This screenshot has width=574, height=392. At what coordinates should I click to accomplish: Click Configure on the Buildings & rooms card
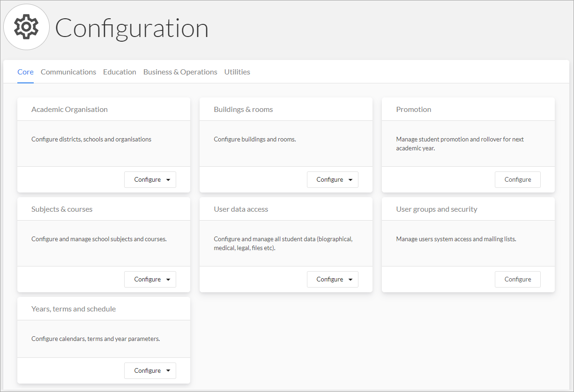[x=329, y=179]
